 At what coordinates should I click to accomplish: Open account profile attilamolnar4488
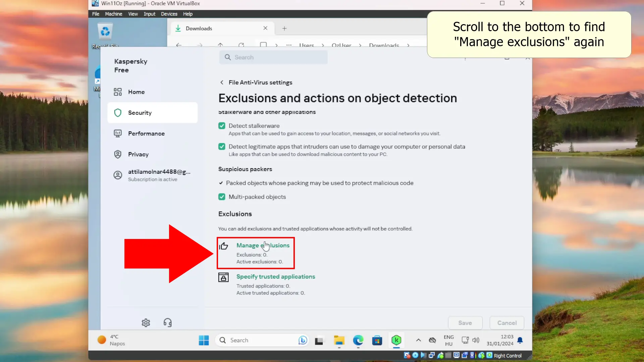click(152, 175)
